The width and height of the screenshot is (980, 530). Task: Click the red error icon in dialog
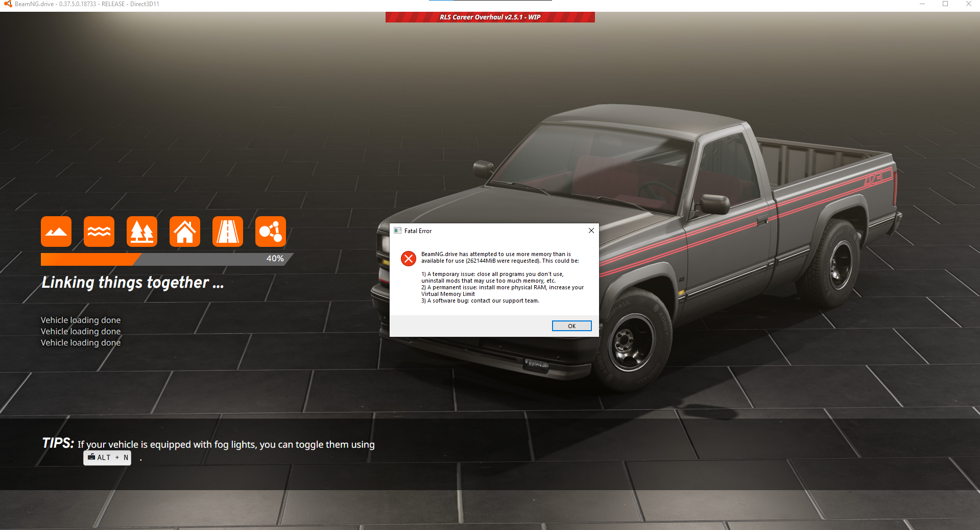coord(409,259)
